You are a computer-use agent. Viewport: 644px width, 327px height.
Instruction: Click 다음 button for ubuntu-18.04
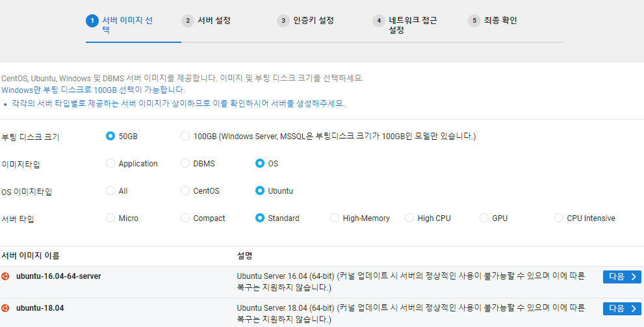(622, 309)
